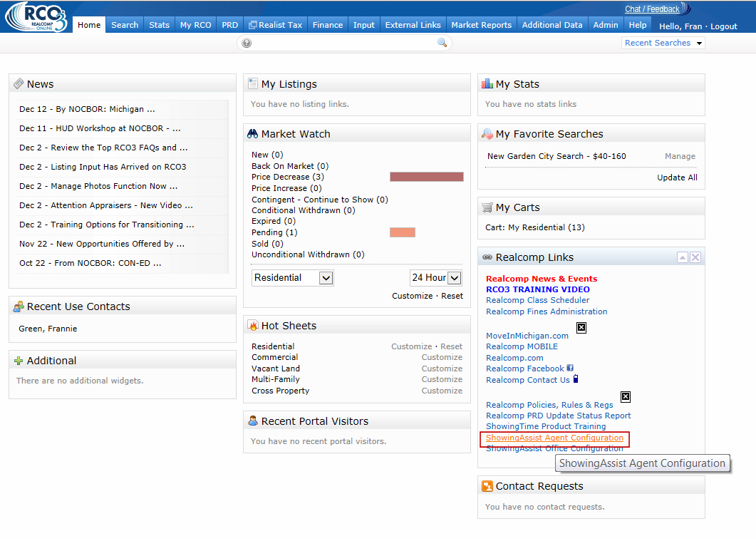Click the My Carts shopping cart icon

(487, 207)
